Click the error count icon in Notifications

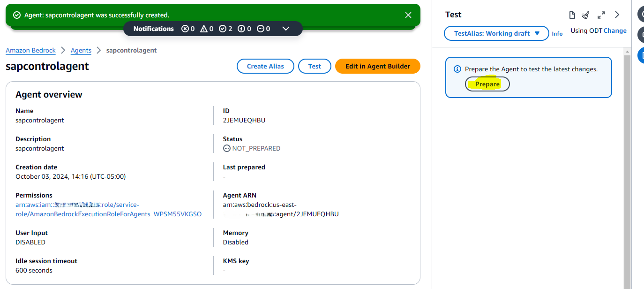(185, 29)
